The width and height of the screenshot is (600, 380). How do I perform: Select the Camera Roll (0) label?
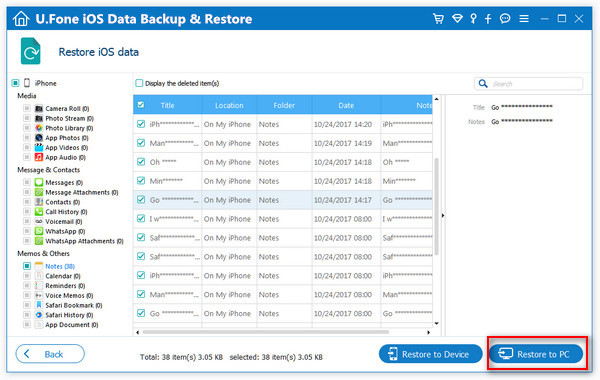tap(67, 109)
